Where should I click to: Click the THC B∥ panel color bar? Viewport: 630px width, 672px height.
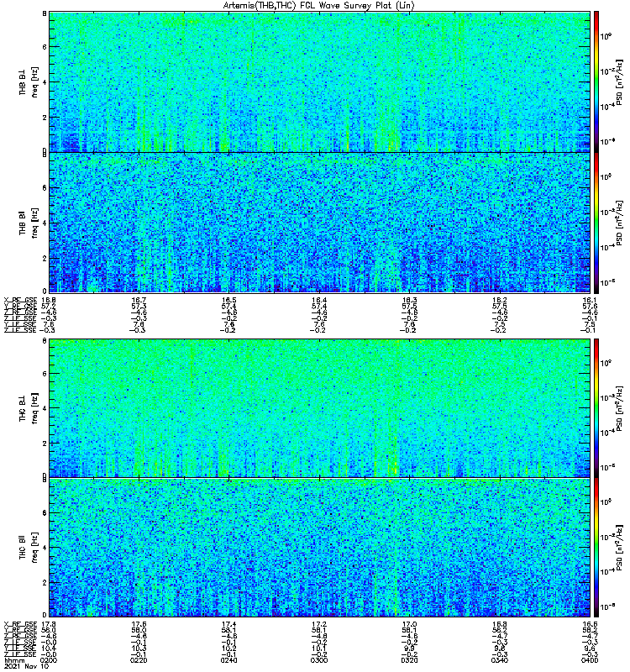click(x=596, y=548)
